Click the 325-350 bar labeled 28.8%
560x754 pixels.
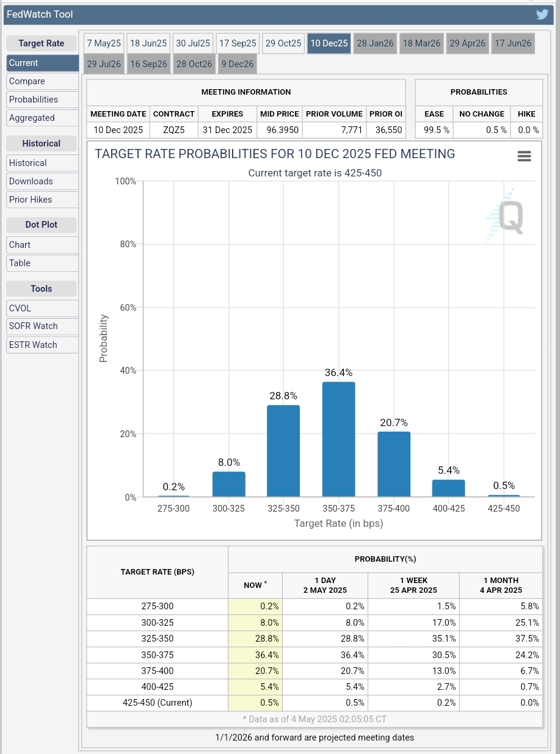[283, 451]
